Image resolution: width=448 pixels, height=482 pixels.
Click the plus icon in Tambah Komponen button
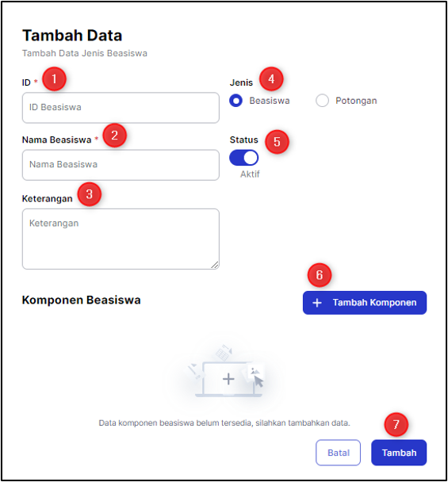[x=317, y=303]
